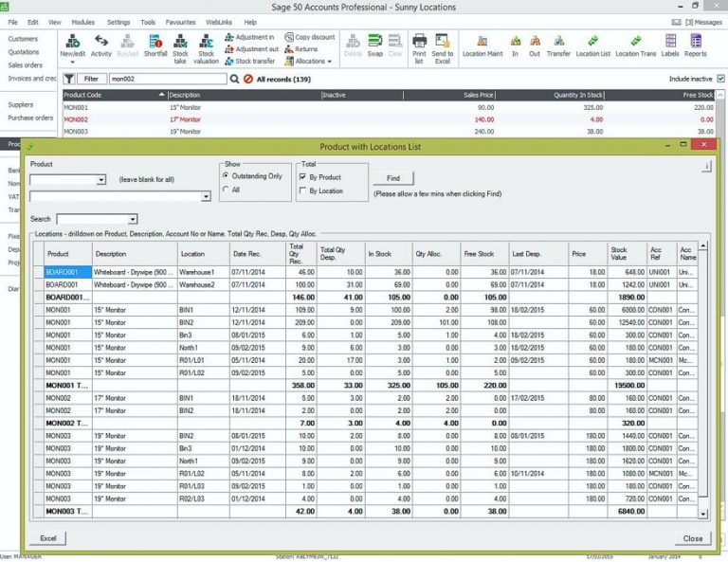Open Stock transfer
728x562 pixels.
[x=250, y=62]
